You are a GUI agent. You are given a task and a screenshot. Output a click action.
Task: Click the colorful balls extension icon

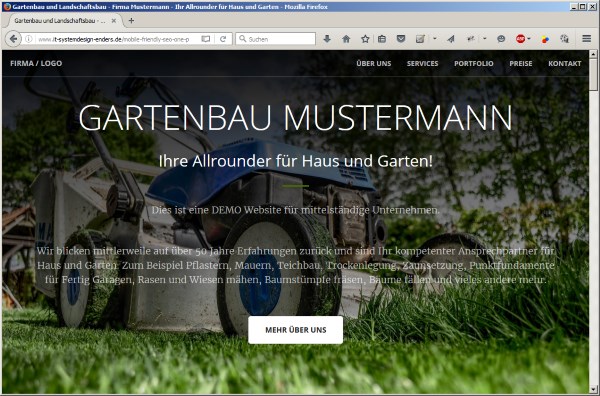click(545, 39)
